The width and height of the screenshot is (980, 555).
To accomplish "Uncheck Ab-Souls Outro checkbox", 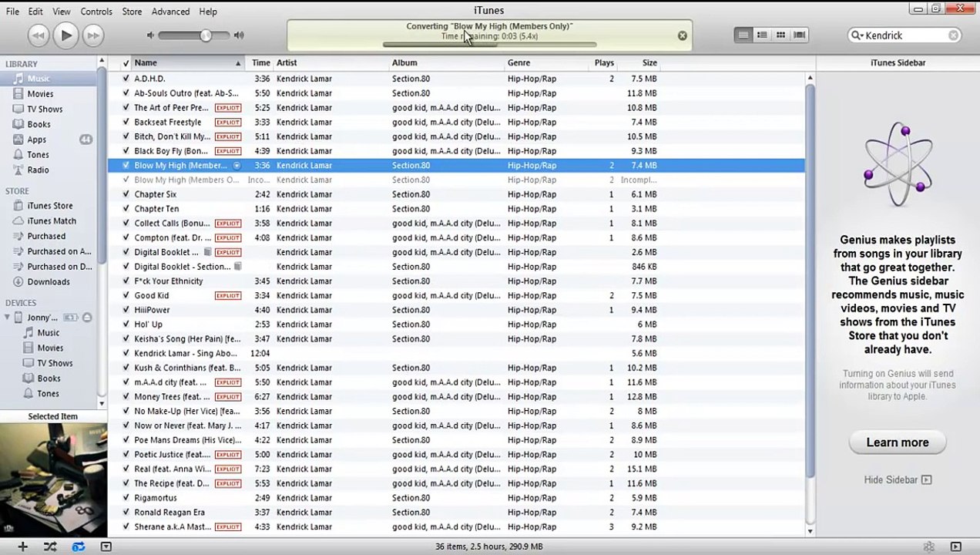I will coord(126,93).
